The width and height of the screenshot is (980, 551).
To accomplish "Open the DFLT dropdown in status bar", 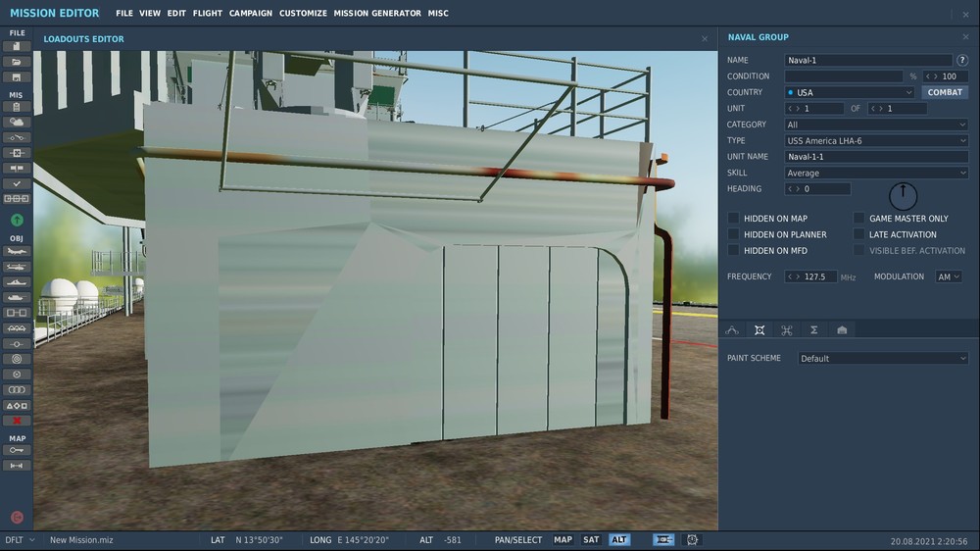I will click(19, 540).
